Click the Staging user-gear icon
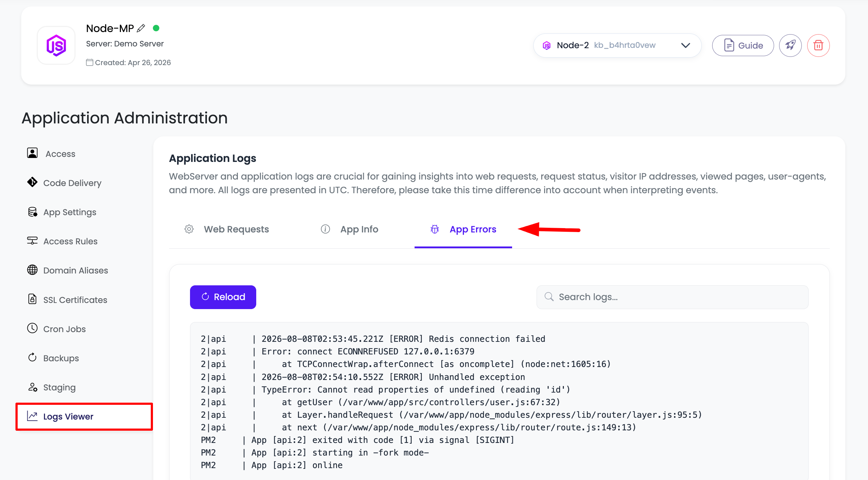Image resolution: width=868 pixels, height=480 pixels. pyautogui.click(x=32, y=387)
